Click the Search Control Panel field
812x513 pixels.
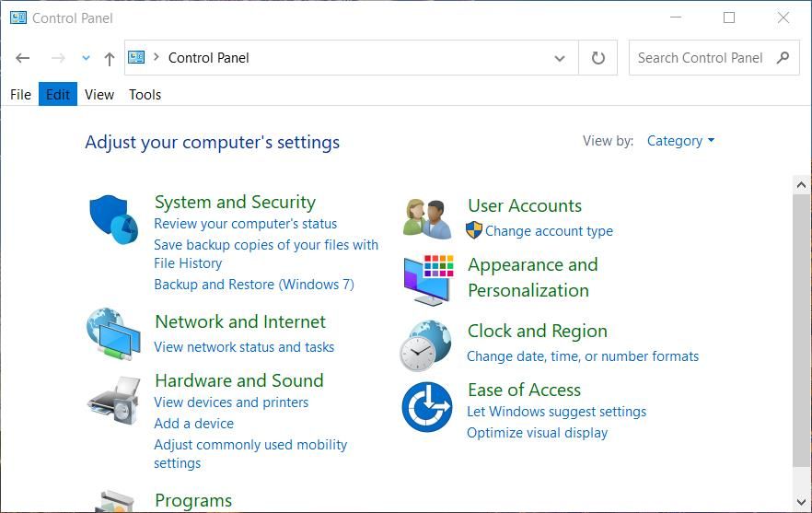(714, 57)
